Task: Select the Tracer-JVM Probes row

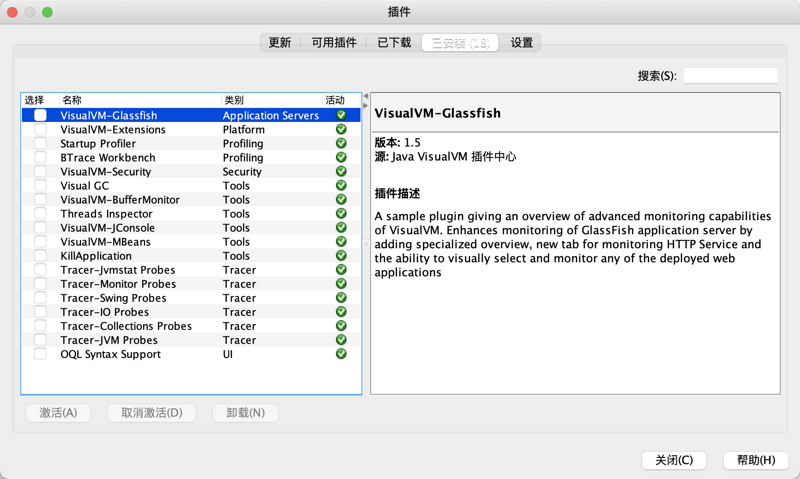Action: point(191,340)
